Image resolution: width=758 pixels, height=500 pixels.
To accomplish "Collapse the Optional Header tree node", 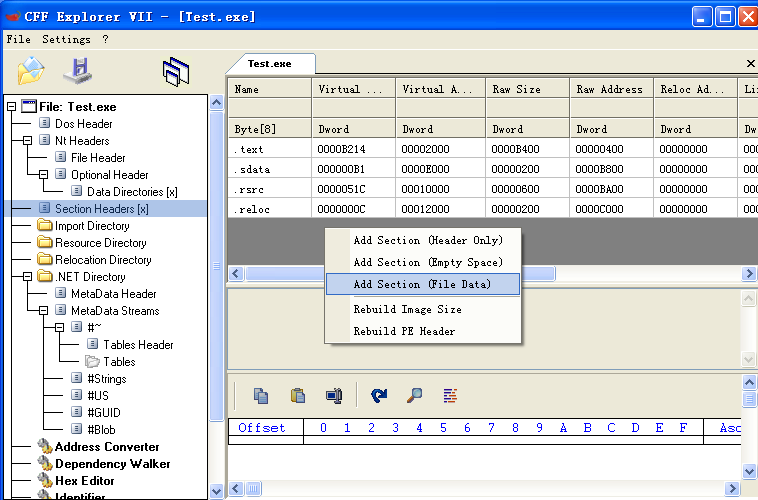I will click(x=44, y=174).
